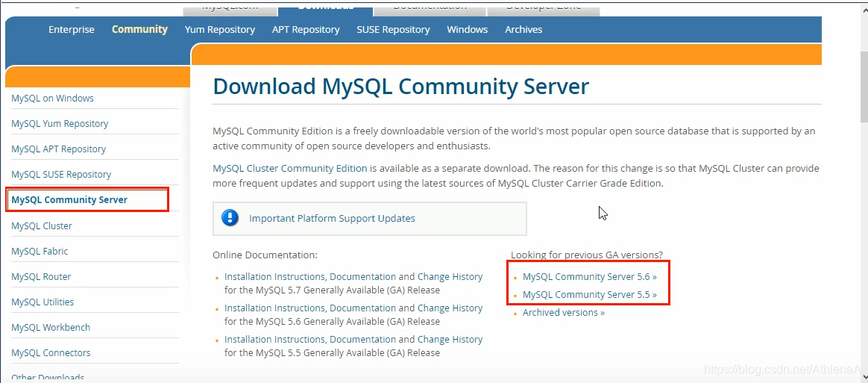Open MySQL APT Repository sidebar link
This screenshot has height=383, width=868.
point(59,149)
